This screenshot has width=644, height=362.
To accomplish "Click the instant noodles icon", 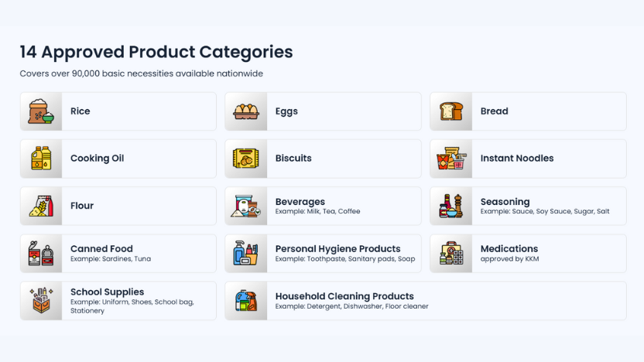I will pyautogui.click(x=451, y=159).
